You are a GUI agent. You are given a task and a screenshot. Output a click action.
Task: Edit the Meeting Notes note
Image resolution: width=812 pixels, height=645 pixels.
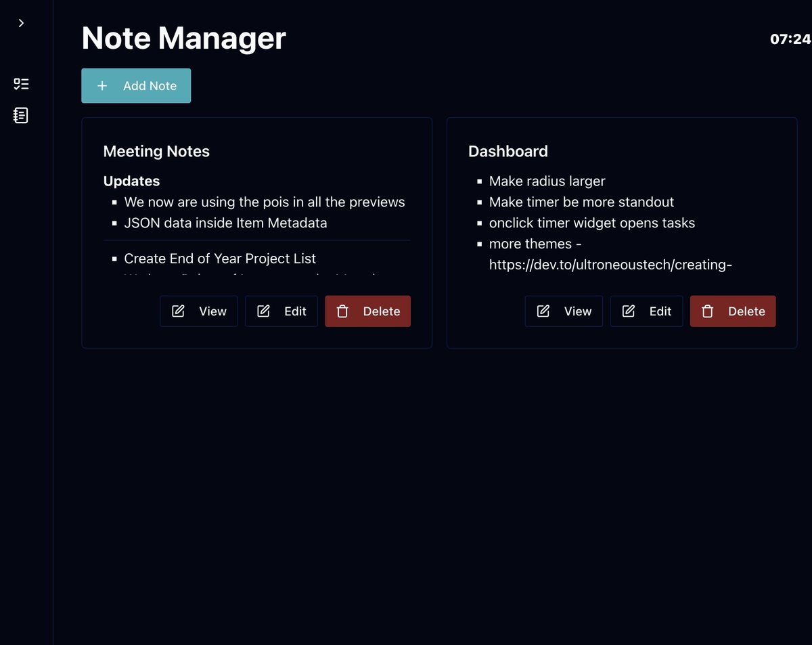(x=281, y=311)
